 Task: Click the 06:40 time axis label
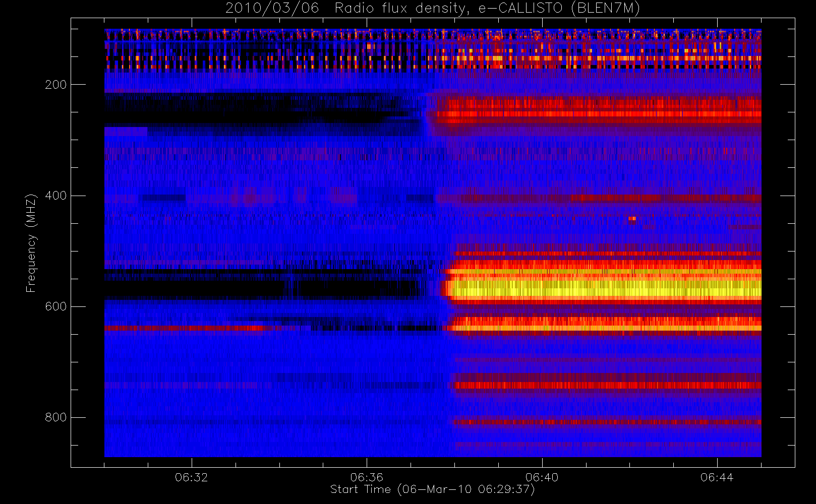(542, 477)
